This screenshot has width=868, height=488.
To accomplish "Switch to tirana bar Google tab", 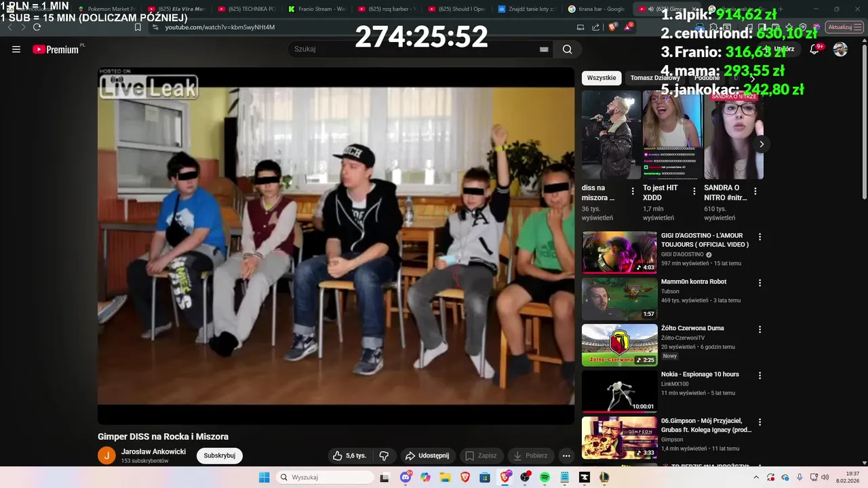I will pos(598,9).
